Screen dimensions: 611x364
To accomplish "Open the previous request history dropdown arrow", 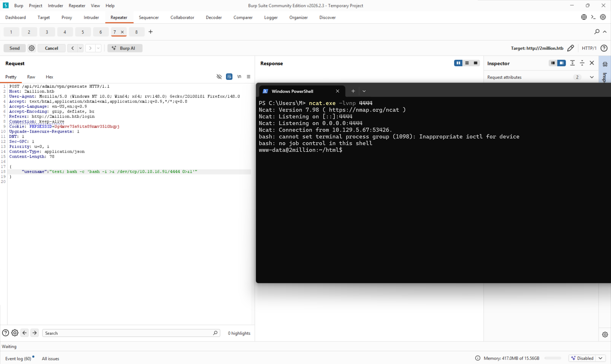I will click(x=80, y=48).
